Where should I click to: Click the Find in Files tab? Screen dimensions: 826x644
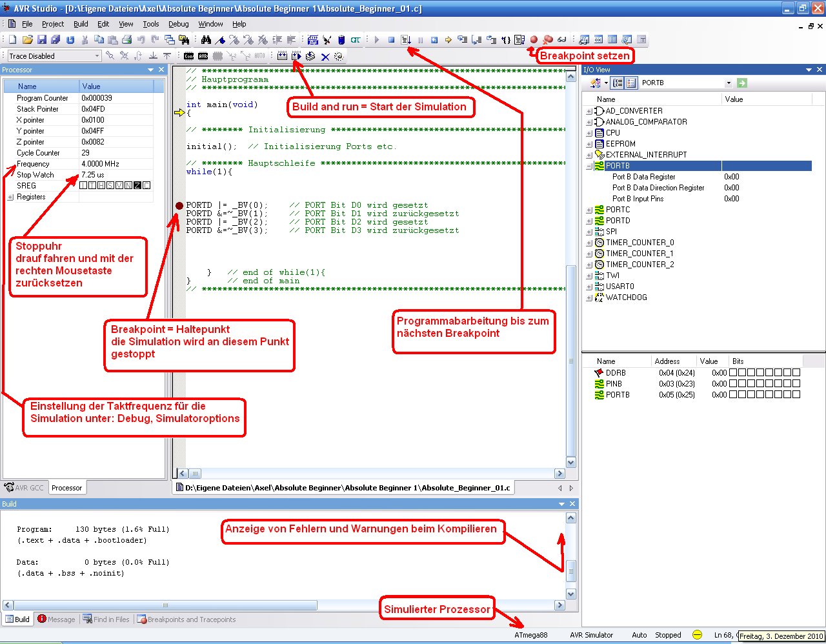pos(106,619)
